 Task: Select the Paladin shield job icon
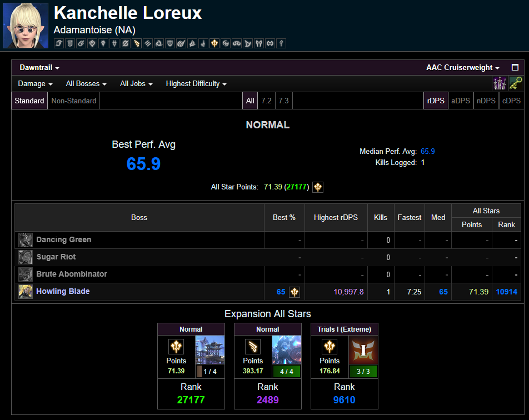[x=171, y=43]
